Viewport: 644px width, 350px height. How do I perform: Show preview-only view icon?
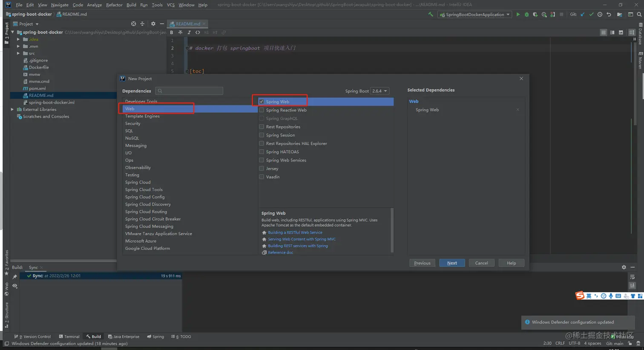pyautogui.click(x=621, y=32)
